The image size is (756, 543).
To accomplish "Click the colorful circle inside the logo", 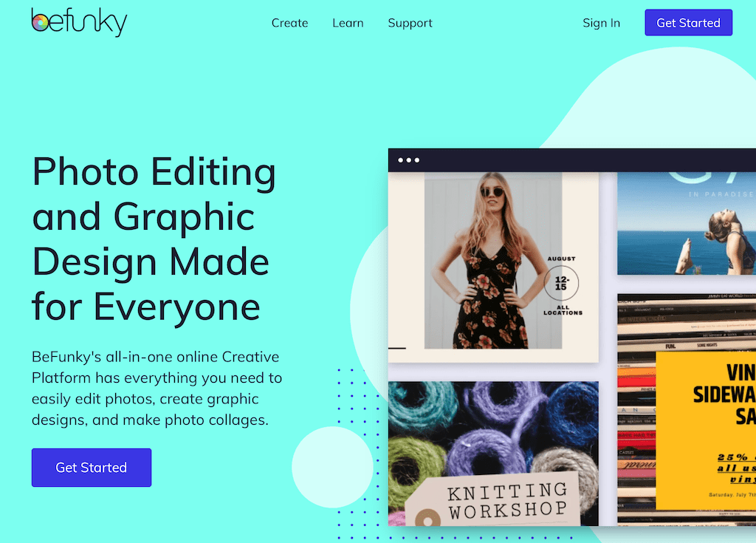I will pyautogui.click(x=41, y=22).
